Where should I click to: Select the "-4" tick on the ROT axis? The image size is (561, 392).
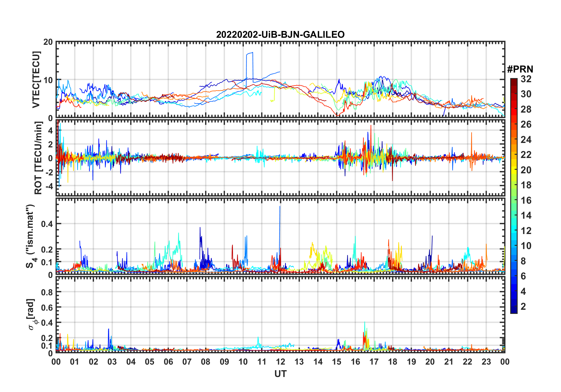coord(49,186)
